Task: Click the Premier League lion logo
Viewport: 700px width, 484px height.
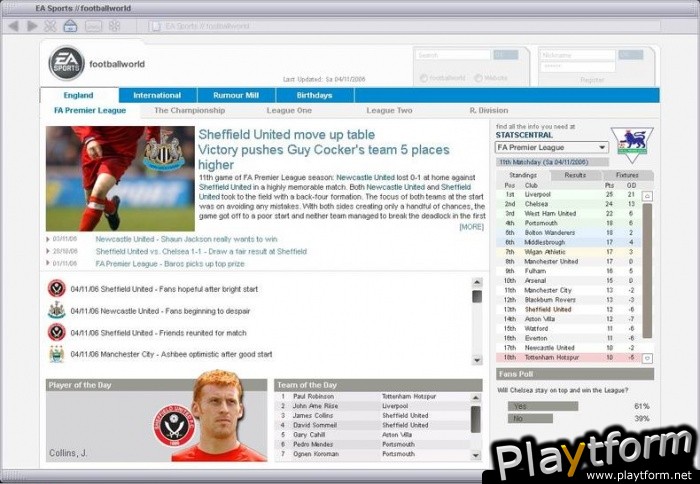Action: tap(632, 144)
